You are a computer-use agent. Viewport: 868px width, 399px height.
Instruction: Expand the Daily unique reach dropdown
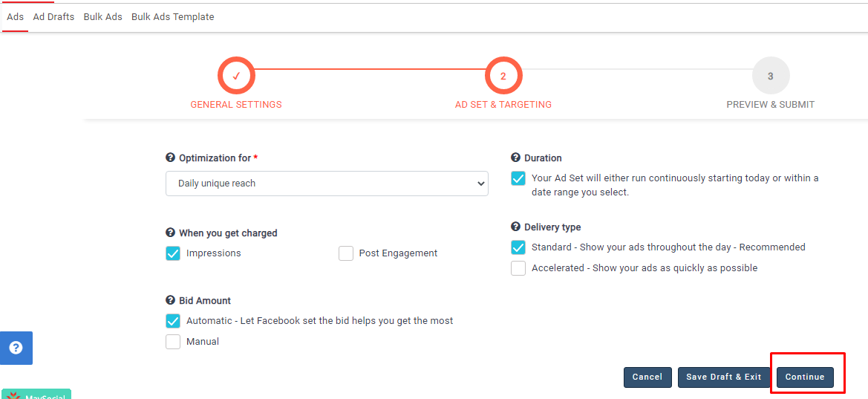tap(327, 184)
